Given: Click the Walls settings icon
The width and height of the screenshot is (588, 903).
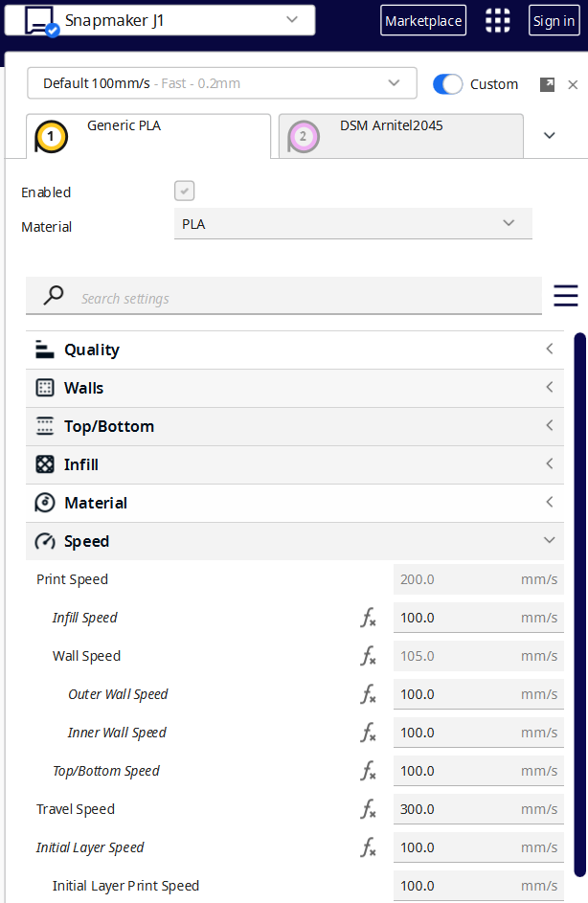Looking at the screenshot, I should click(x=44, y=388).
